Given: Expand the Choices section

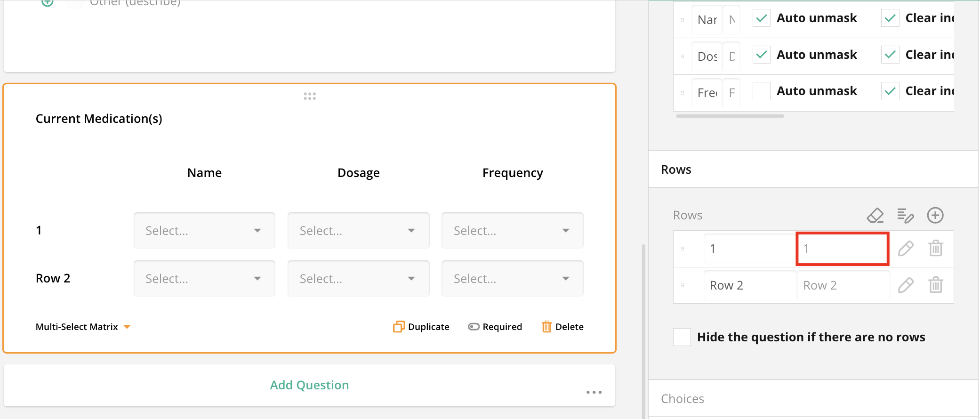Looking at the screenshot, I should pos(683,399).
